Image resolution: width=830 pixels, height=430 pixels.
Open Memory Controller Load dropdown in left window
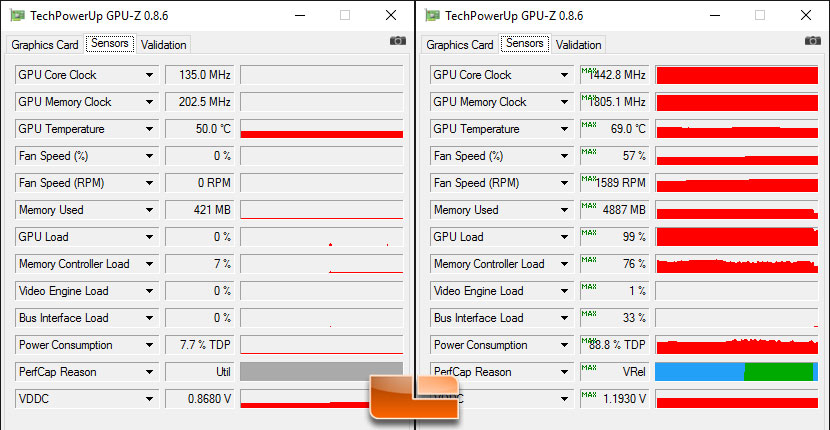150,264
